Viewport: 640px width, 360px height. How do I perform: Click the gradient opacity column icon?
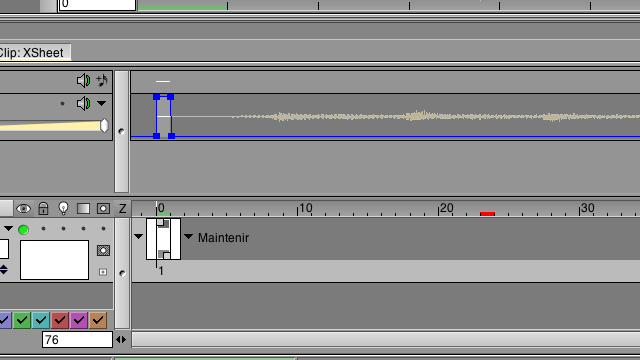[x=83, y=209]
